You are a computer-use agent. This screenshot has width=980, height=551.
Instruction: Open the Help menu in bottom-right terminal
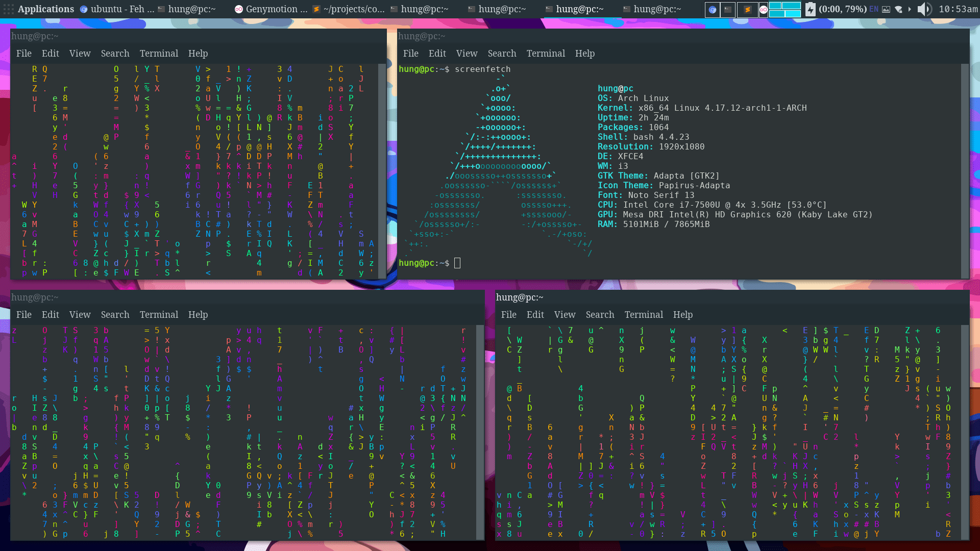(683, 315)
